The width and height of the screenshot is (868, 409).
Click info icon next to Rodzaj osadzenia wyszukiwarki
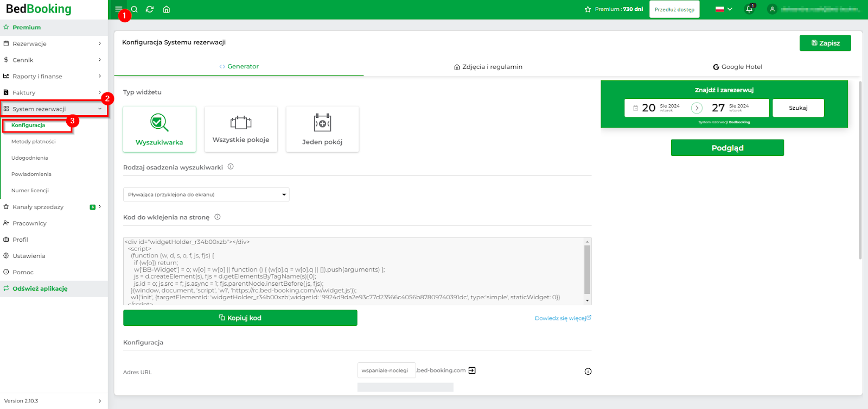[231, 167]
